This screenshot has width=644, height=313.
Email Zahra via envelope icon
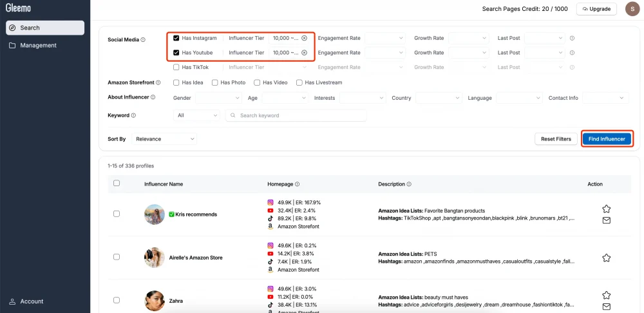point(606,307)
